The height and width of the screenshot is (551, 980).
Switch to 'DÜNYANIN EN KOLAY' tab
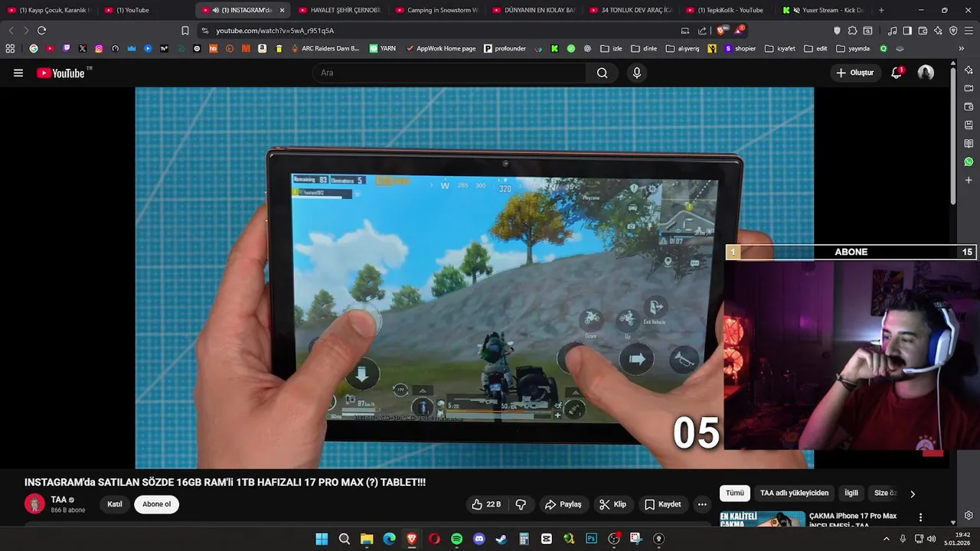(533, 10)
